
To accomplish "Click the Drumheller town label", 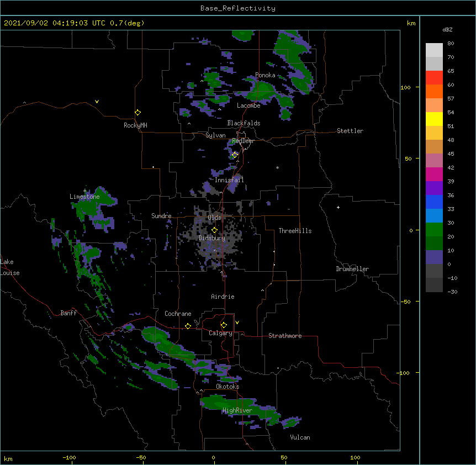I will pyautogui.click(x=352, y=269).
